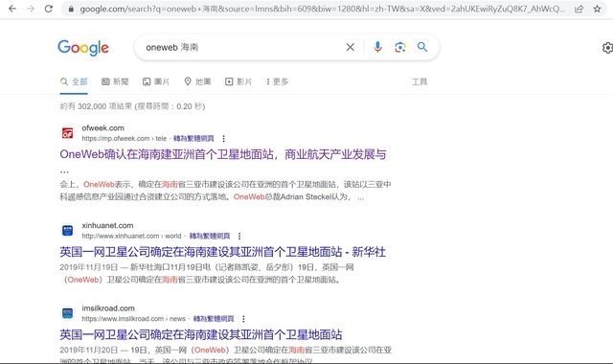This screenshot has height=364, width=613.
Task: Go to Google homepage via logo
Action: (x=83, y=48)
